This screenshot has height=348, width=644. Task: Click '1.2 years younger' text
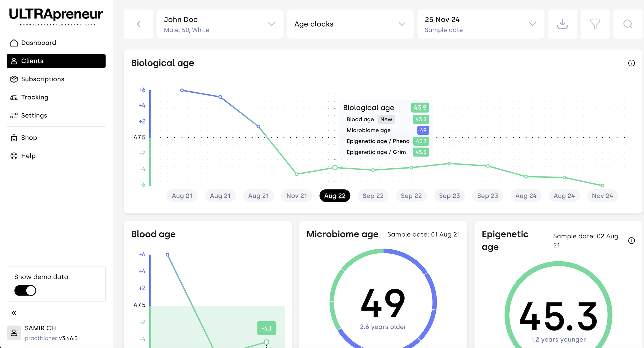point(558,339)
